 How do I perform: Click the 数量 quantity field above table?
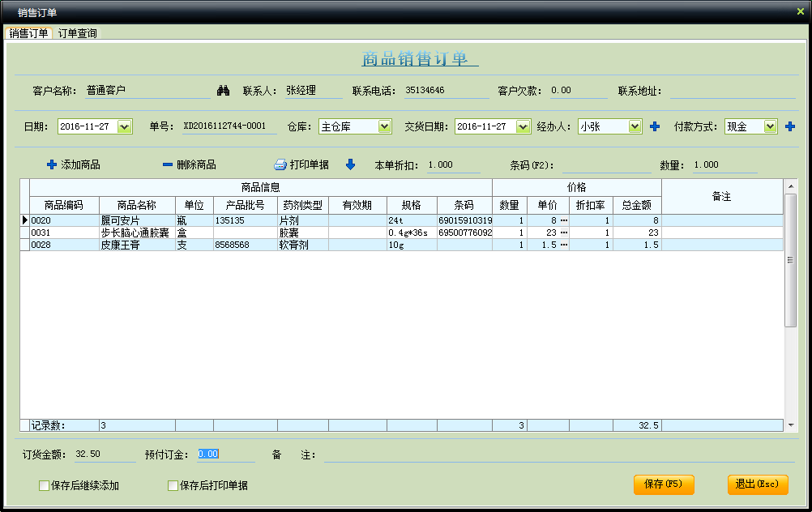pyautogui.click(x=725, y=165)
